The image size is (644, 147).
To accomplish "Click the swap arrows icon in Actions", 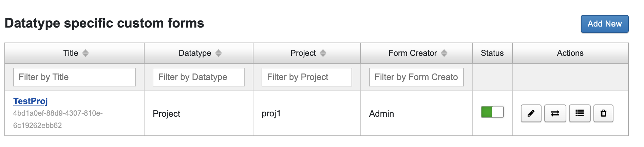I will point(555,113).
